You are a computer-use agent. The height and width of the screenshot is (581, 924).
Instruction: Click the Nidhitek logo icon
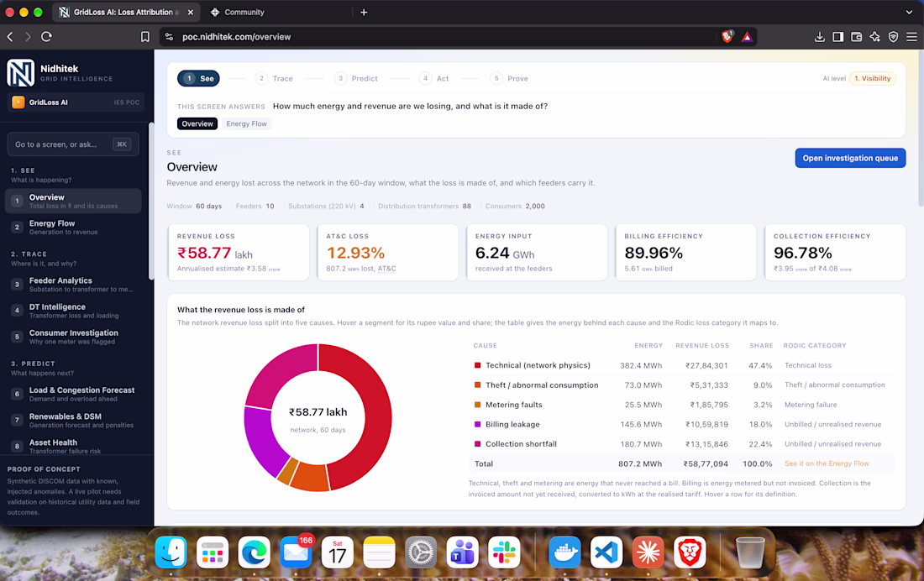click(x=20, y=74)
